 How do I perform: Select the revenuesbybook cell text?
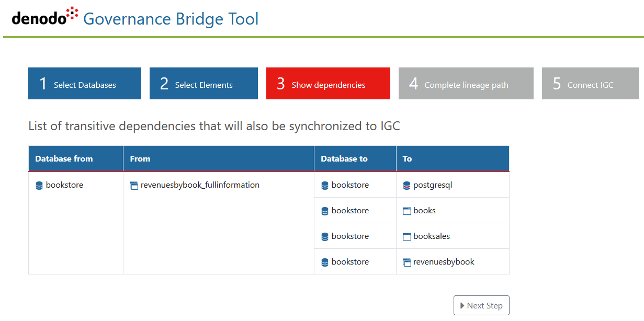click(444, 262)
